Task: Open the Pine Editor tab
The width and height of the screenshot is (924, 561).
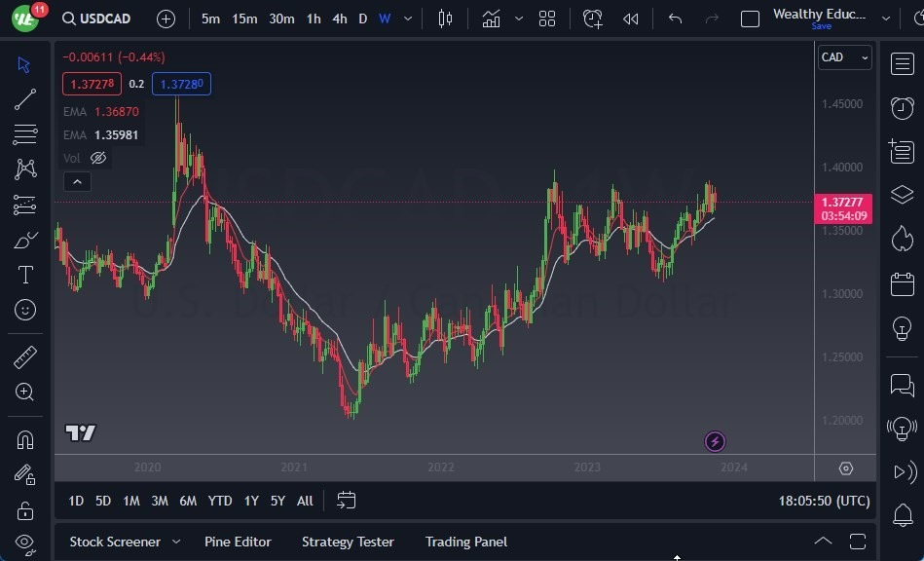Action: tap(238, 542)
